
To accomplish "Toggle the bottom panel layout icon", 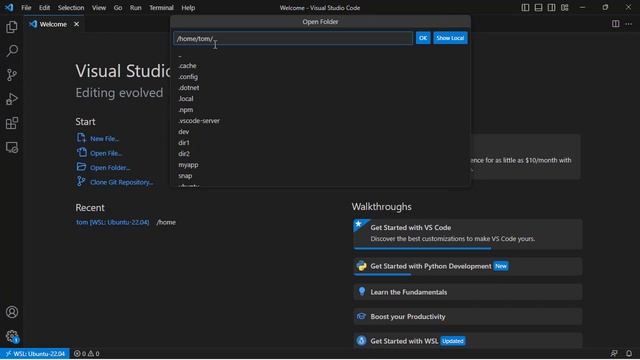I will click(x=538, y=7).
